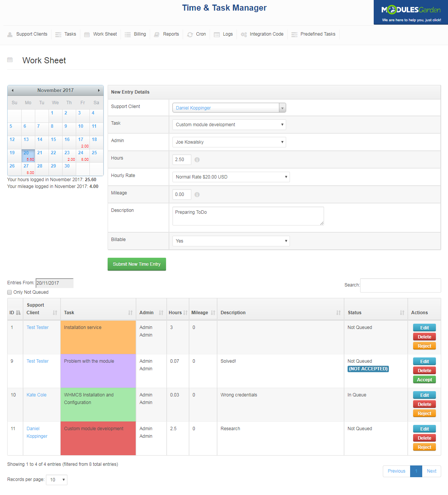Viewport: 448px width, 495px height.
Task: Submit the new time entry
Action: (x=136, y=264)
